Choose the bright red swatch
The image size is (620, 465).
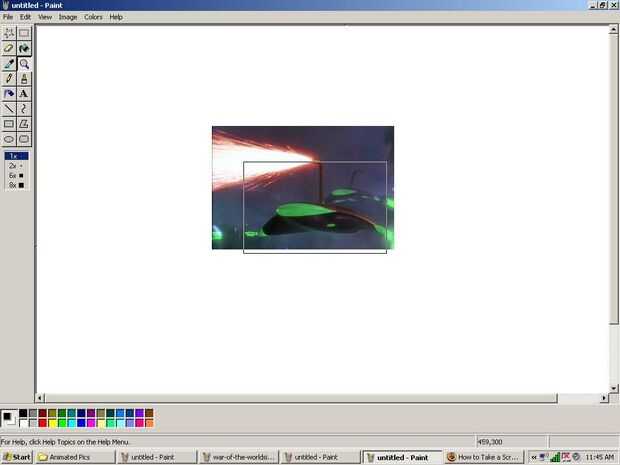[x=43, y=423]
